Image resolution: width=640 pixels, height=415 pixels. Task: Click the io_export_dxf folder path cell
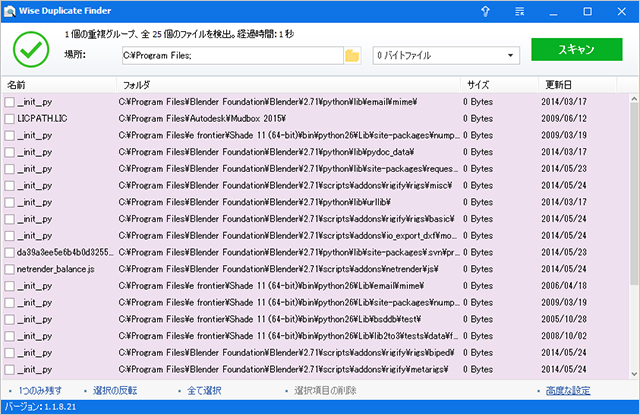point(288,236)
